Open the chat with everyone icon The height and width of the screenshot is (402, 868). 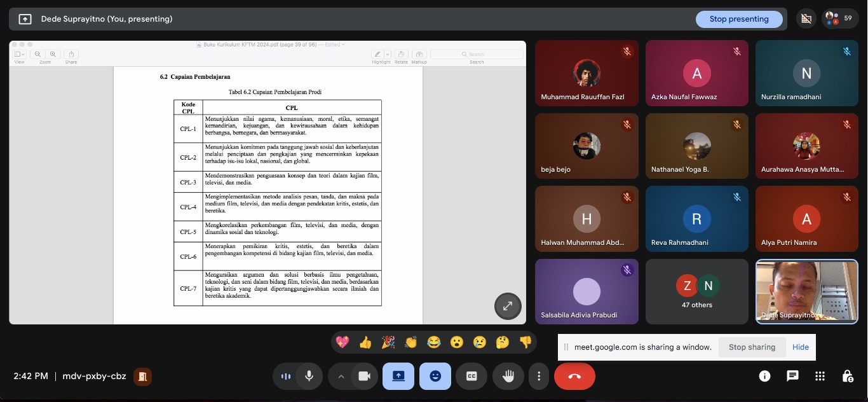[792, 376]
